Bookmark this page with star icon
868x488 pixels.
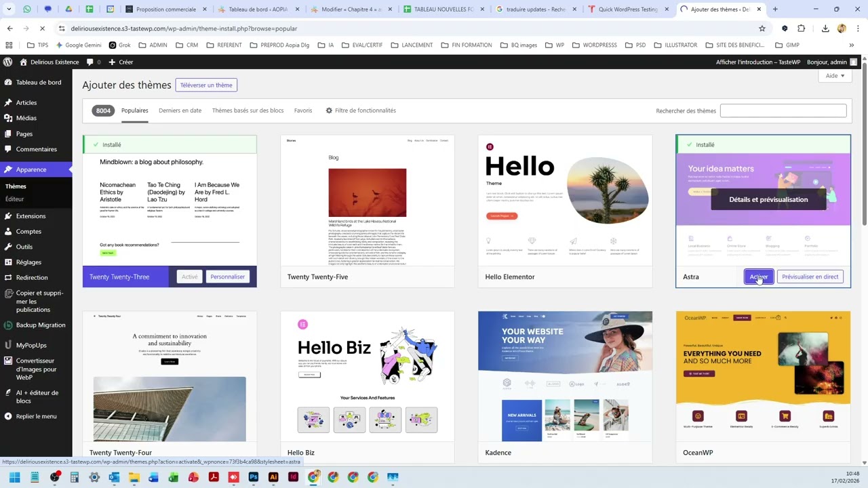tap(762, 28)
